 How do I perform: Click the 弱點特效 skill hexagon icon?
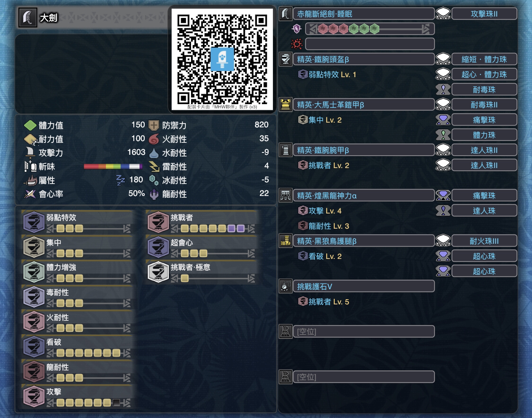pos(34,222)
